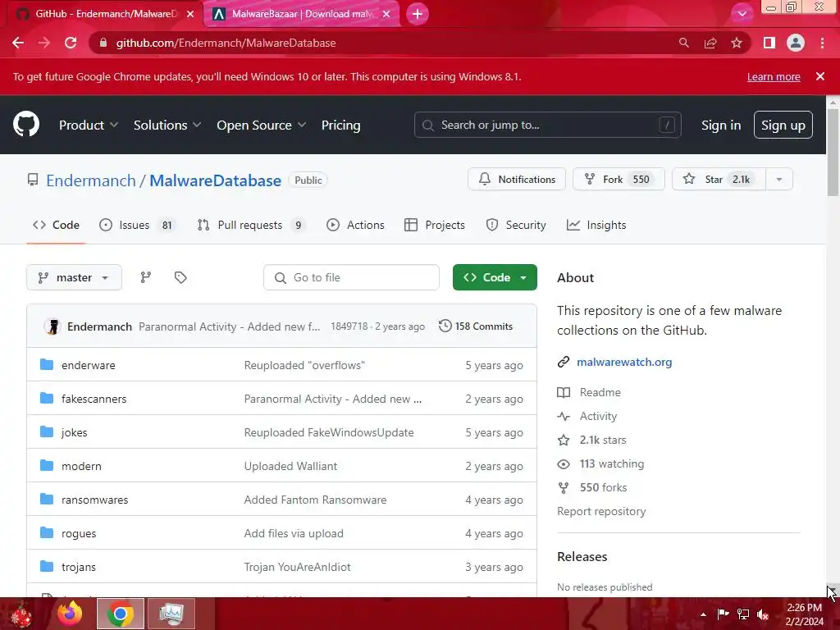Image resolution: width=840 pixels, height=630 pixels.
Task: Star the repository
Action: pyautogui.click(x=719, y=180)
